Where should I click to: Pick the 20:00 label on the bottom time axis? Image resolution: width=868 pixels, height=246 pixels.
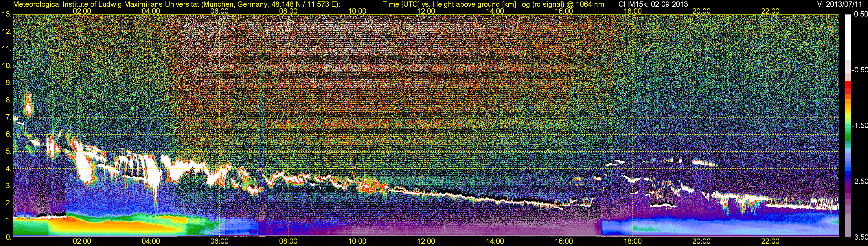coord(702,241)
